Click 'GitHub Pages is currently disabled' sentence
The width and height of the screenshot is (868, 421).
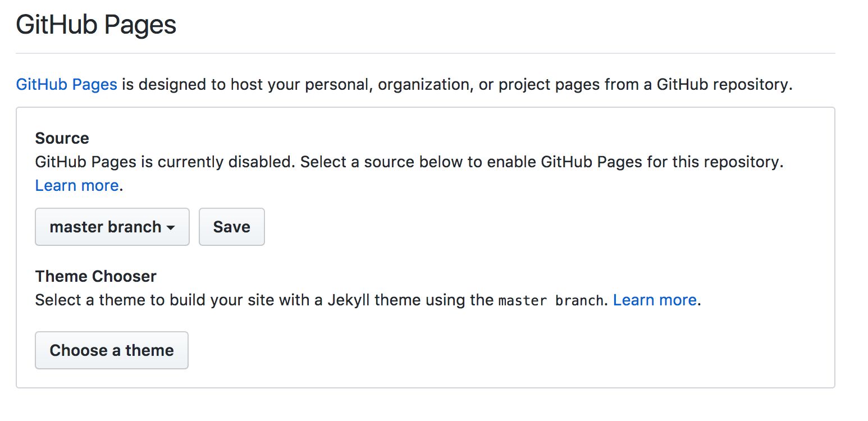tap(165, 162)
